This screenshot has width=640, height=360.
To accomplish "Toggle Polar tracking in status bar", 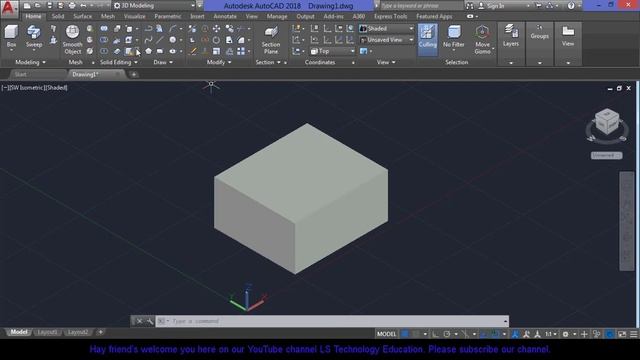I will [447, 334].
